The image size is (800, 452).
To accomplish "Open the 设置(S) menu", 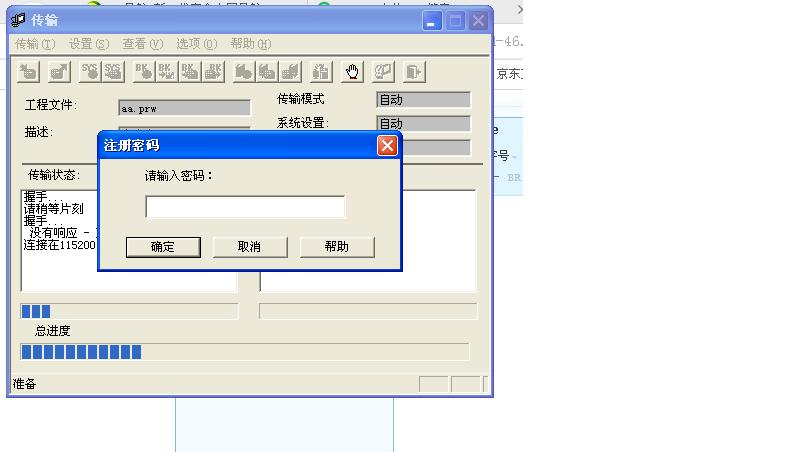I will tap(89, 44).
